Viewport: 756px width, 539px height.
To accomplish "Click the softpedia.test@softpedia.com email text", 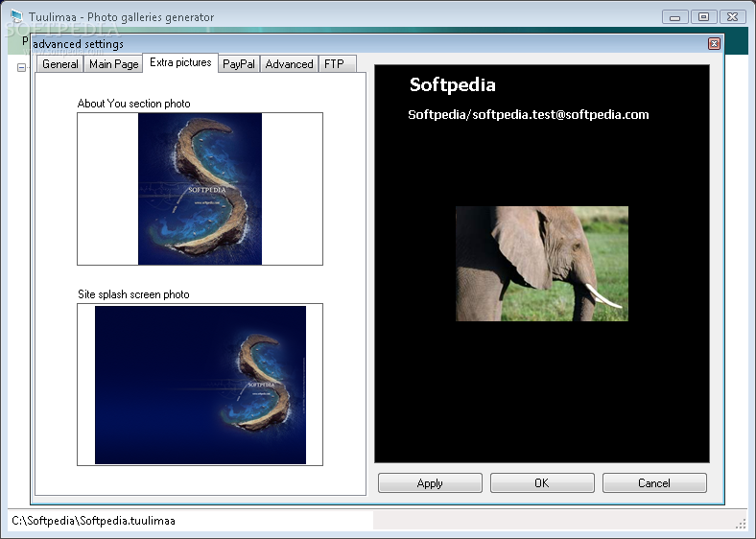I will (x=560, y=115).
